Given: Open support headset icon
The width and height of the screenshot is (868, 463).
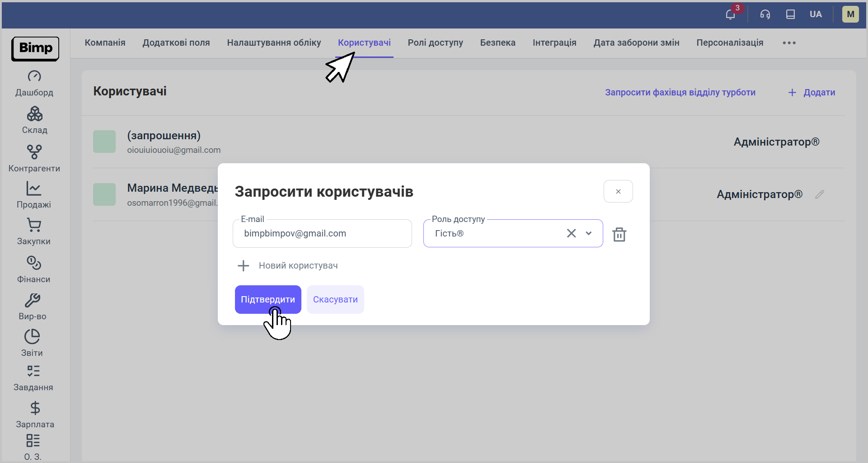Looking at the screenshot, I should (x=765, y=14).
